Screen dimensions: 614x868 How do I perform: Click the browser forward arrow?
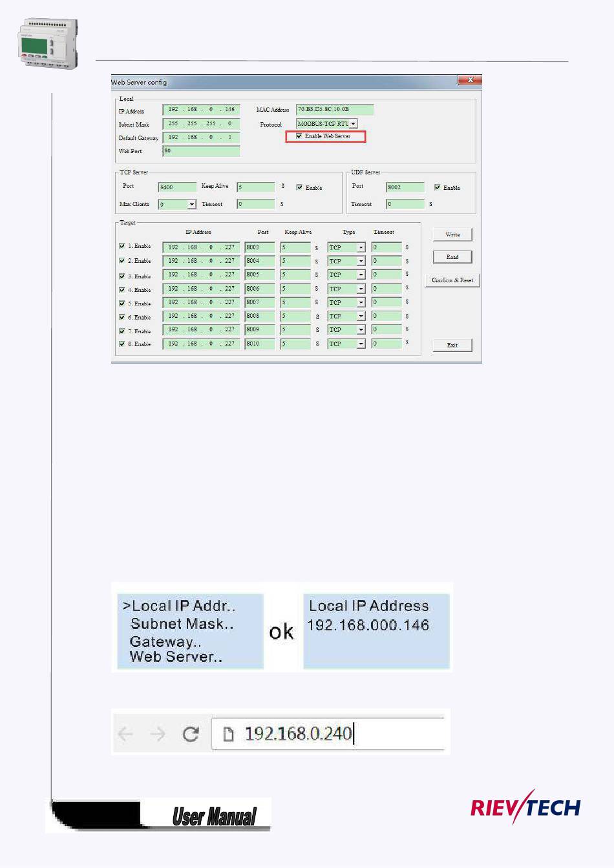(x=158, y=734)
